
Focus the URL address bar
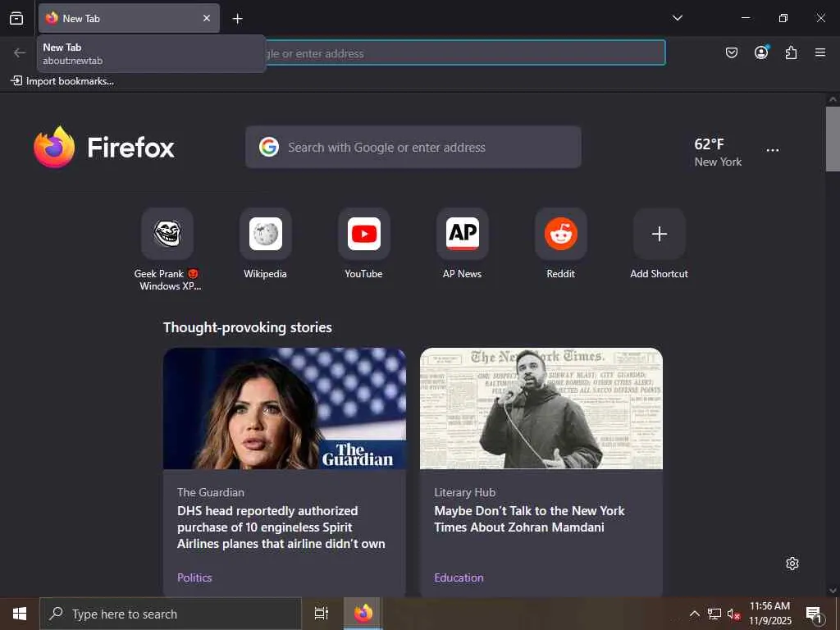pos(465,53)
